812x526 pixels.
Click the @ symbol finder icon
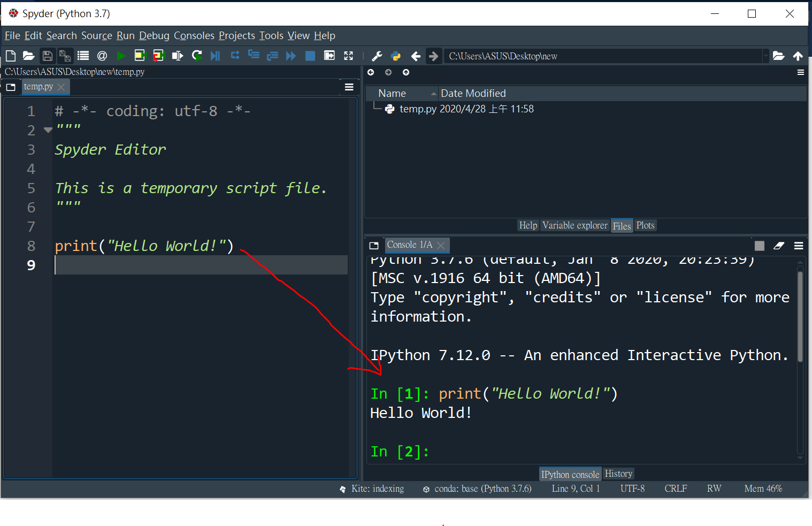pos(102,56)
